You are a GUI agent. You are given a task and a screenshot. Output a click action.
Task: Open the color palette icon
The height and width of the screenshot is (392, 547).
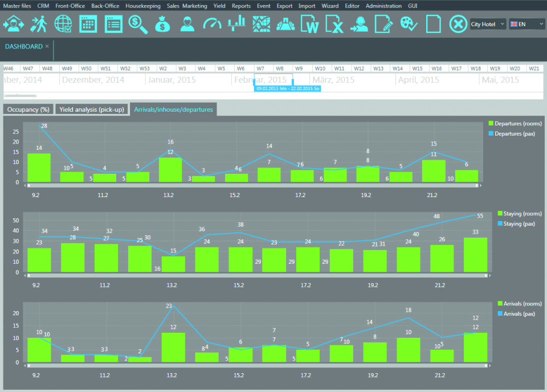coord(409,24)
